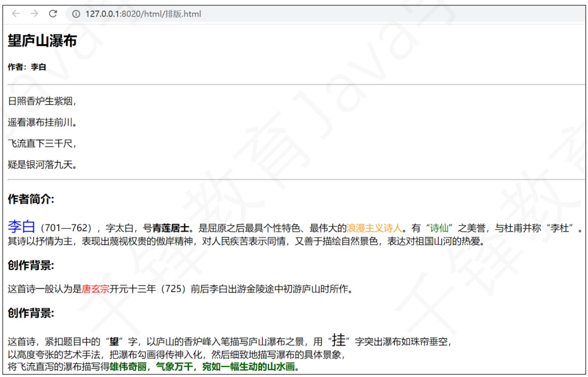Click the byline 作者：李白
The height and width of the screenshot is (377, 588).
coord(27,67)
